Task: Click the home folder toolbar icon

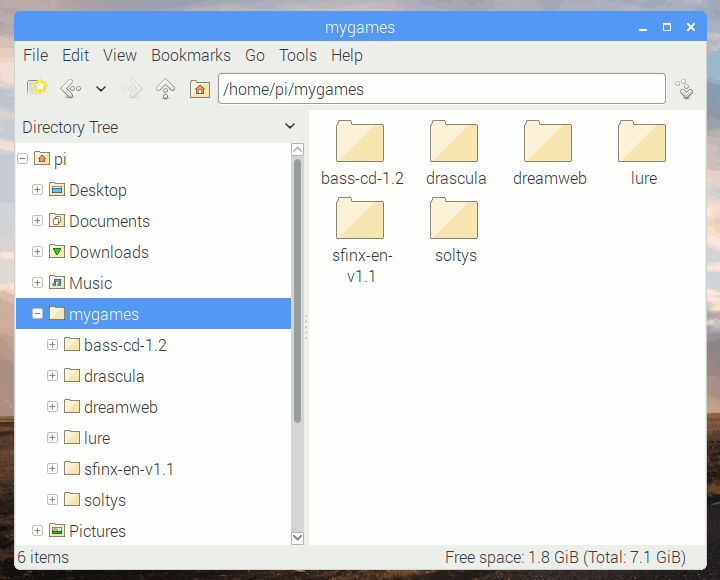Action: 200,89
